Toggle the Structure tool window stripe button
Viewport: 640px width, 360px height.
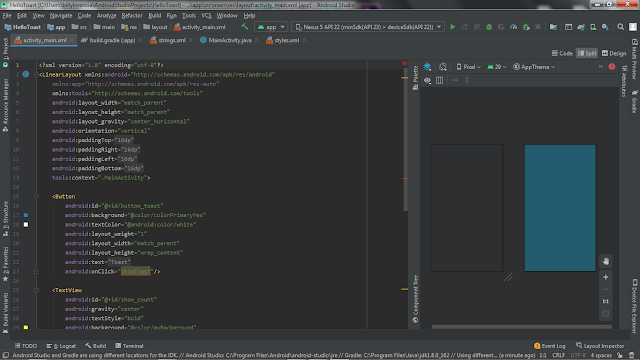[5, 218]
